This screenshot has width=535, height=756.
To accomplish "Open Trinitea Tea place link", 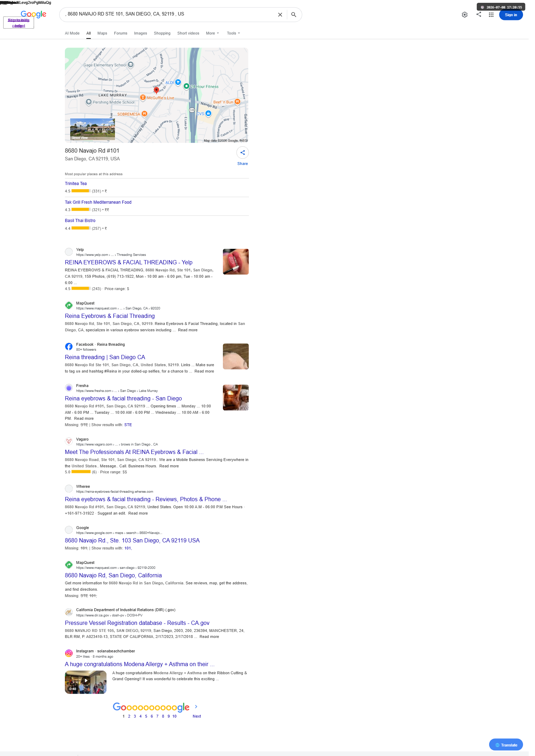I will pos(76,184).
